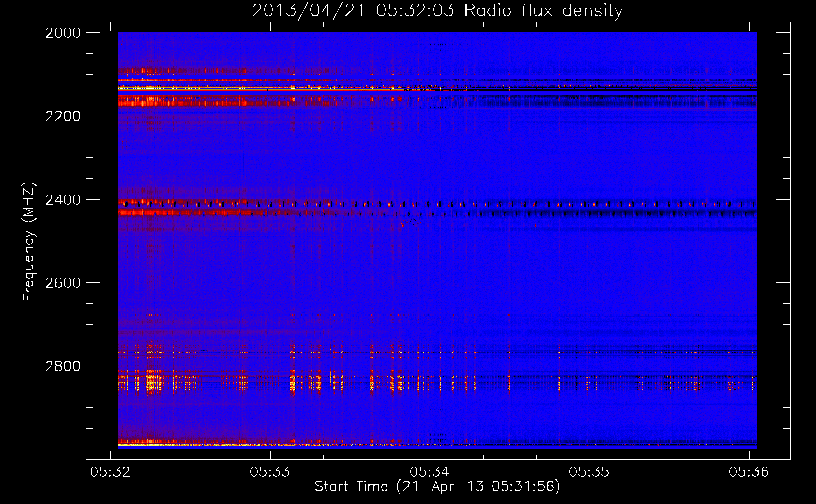Select the 2200 frequency tick label

63,116
